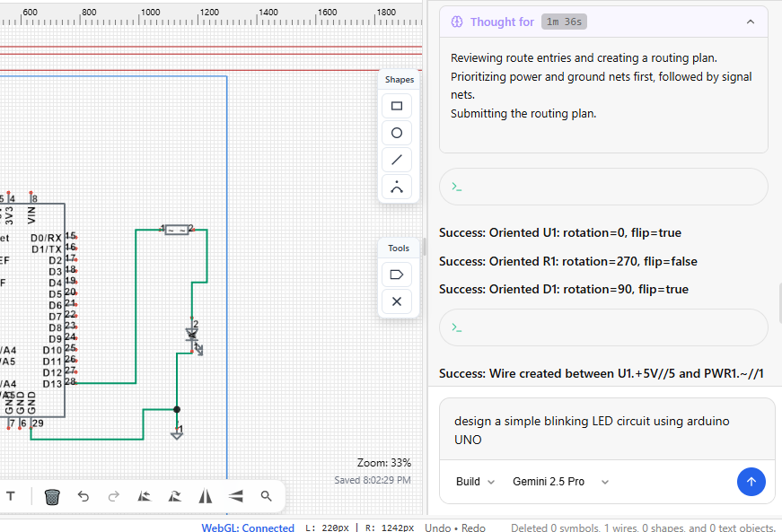Click the WebGL: Connected status link
782x532 pixels.
click(248, 528)
